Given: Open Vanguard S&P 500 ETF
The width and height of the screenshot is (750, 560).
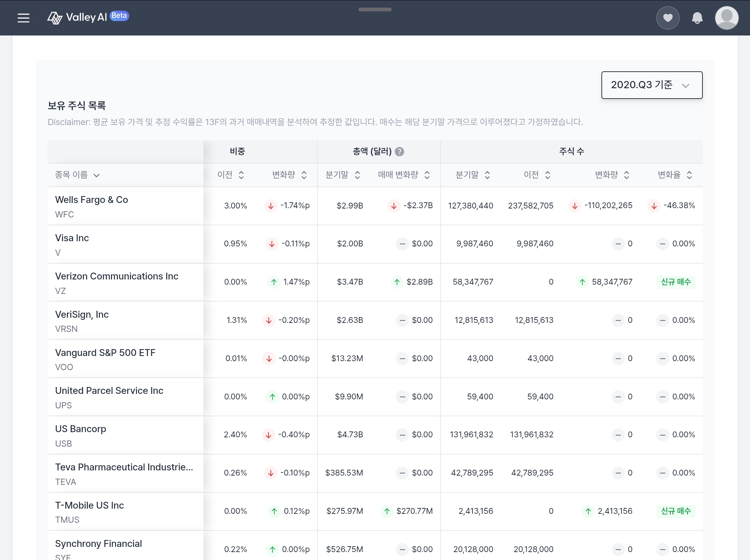Looking at the screenshot, I should tap(105, 353).
